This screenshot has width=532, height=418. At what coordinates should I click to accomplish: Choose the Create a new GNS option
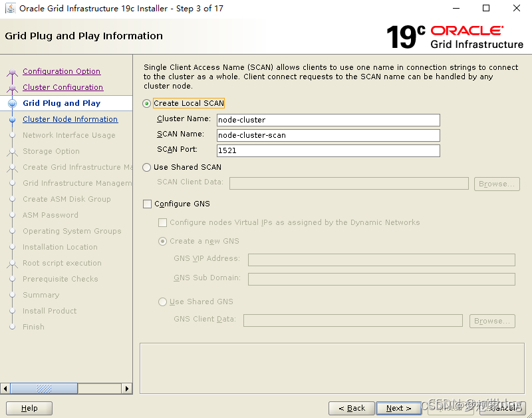[162, 242]
